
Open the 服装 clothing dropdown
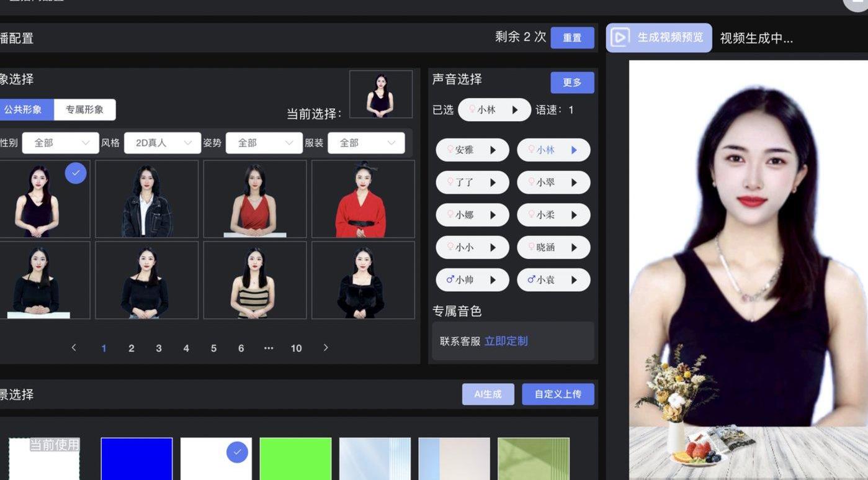(366, 143)
